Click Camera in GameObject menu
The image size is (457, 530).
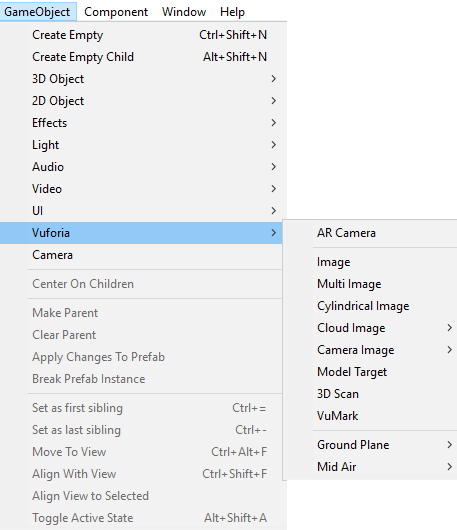141,255
